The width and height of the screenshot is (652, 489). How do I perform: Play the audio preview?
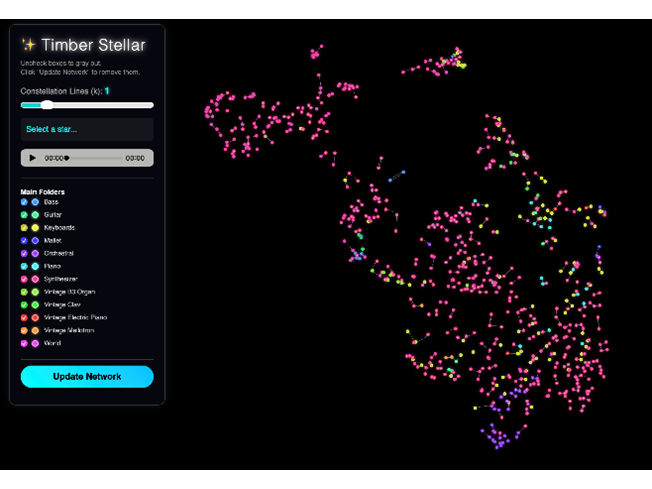[x=33, y=158]
